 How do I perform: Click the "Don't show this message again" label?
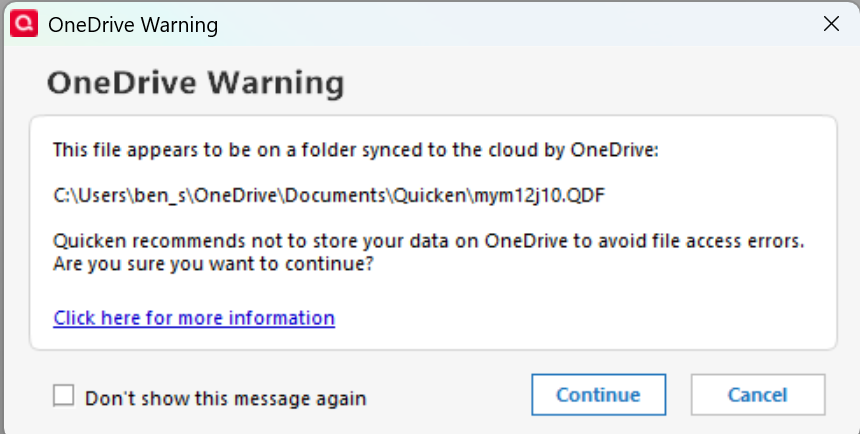(x=225, y=398)
